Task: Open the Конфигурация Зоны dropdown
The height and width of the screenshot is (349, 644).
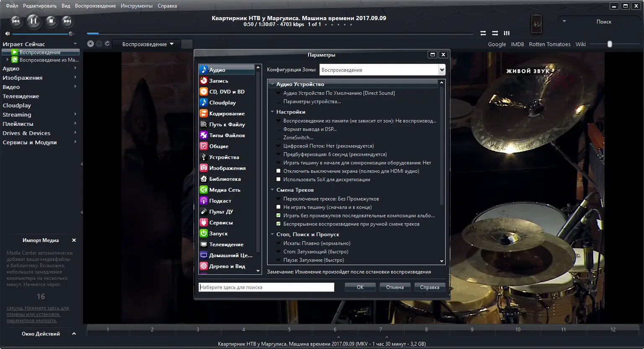Action: point(441,70)
